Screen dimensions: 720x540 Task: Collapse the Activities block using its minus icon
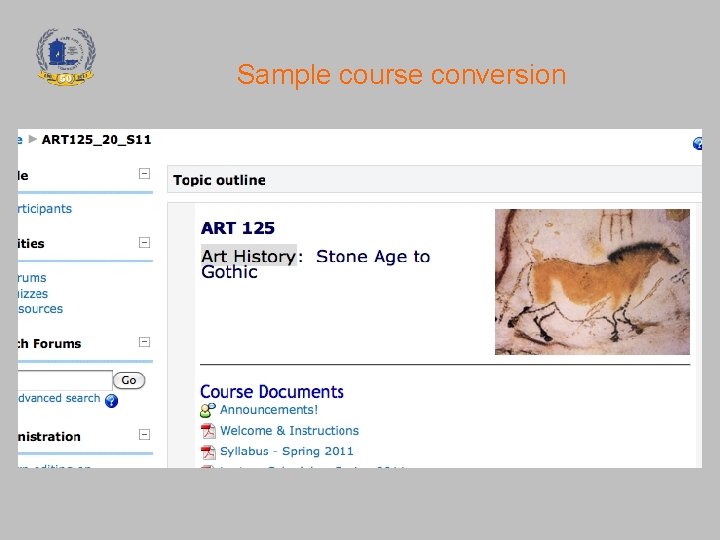(144, 242)
